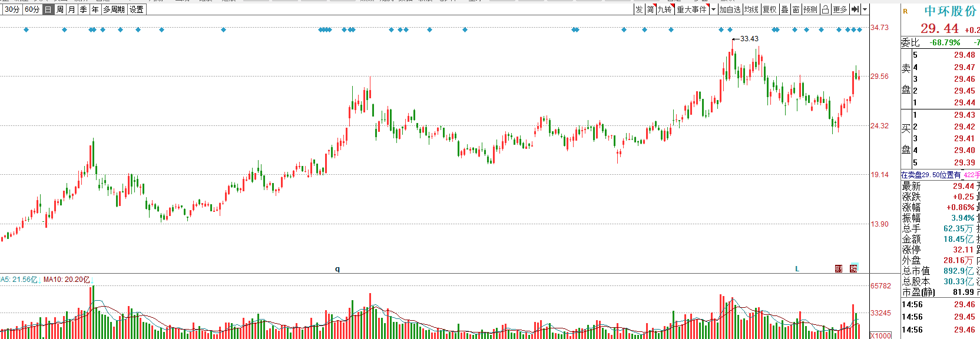Image resolution: width=980 pixels, height=339 pixels.
Task: Expand the 重大事件 dropdown arrow
Action: click(x=713, y=9)
